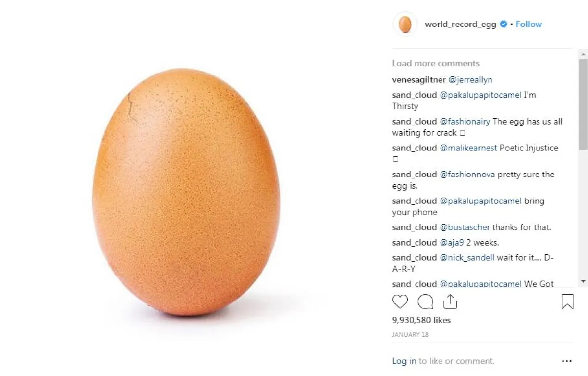Open the three-dot more options menu

(x=566, y=361)
